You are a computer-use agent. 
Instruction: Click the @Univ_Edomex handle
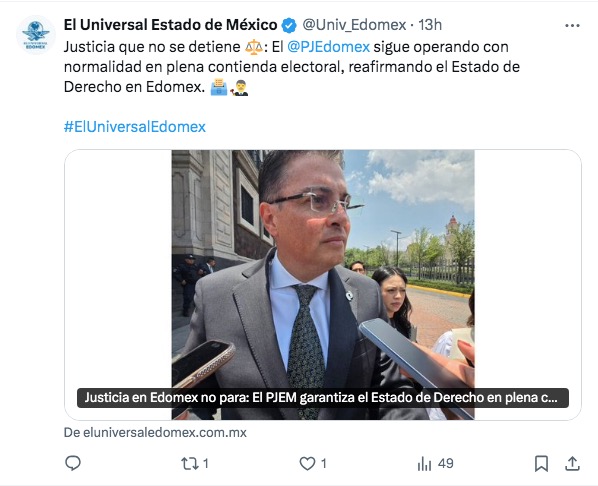point(354,25)
